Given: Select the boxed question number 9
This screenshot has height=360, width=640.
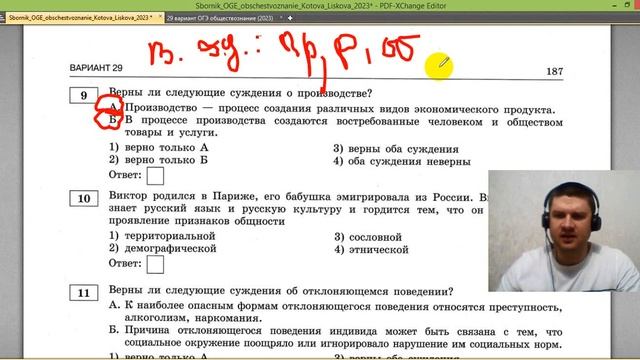Looking at the screenshot, I should 84,96.
